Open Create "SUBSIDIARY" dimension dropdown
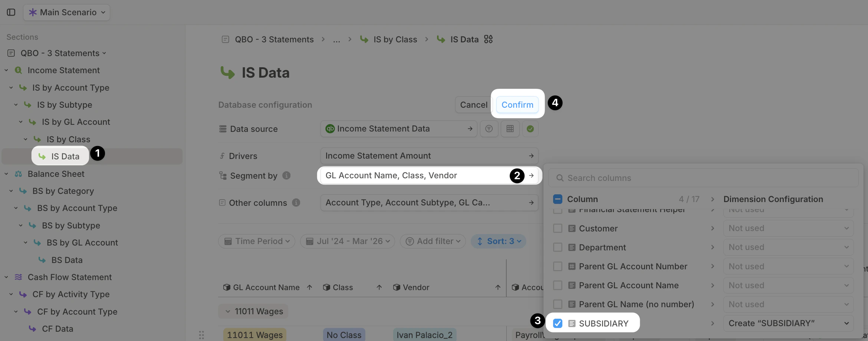 click(788, 323)
